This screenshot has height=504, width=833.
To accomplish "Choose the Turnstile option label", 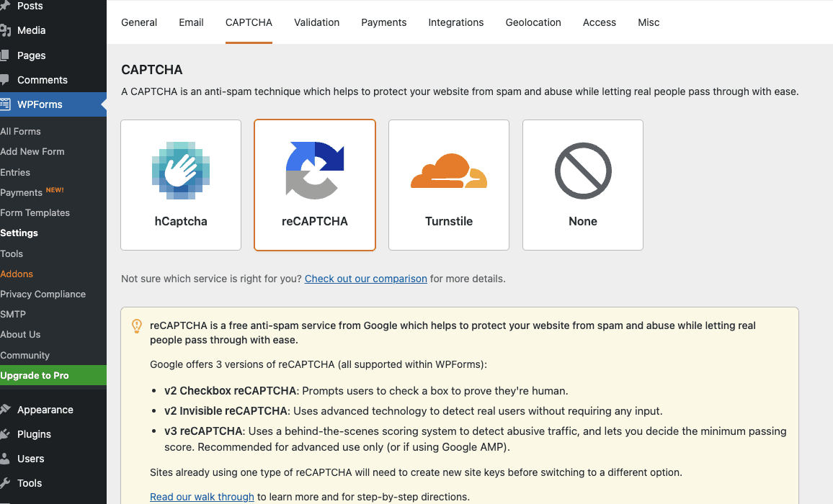I will (x=449, y=222).
